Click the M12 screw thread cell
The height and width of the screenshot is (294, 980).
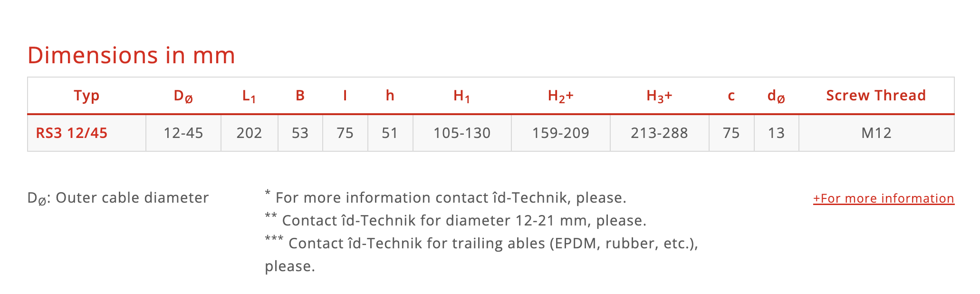tap(876, 133)
